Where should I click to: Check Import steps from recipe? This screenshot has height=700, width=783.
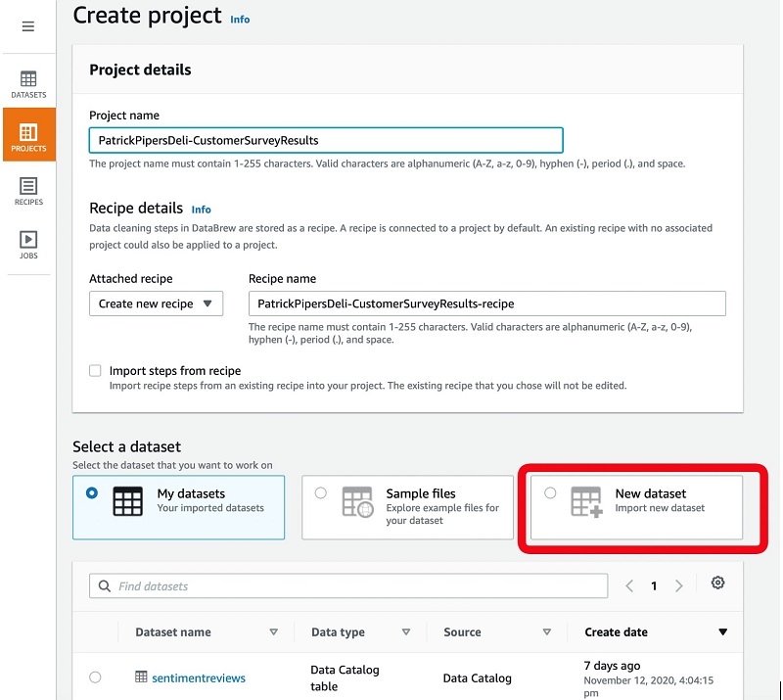click(95, 370)
